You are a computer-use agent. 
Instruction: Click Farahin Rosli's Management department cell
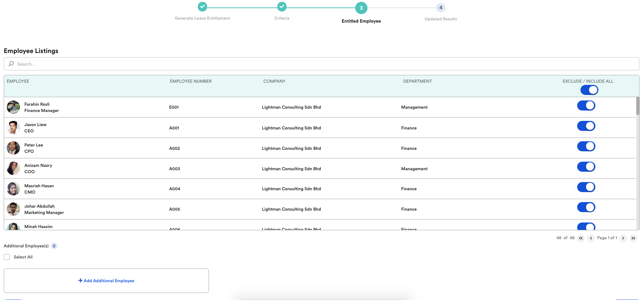414,107
